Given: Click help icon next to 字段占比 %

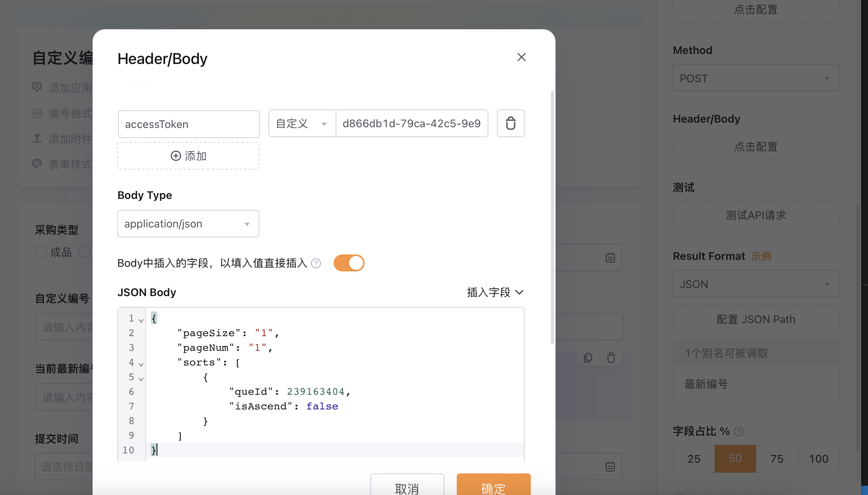Looking at the screenshot, I should click(739, 431).
